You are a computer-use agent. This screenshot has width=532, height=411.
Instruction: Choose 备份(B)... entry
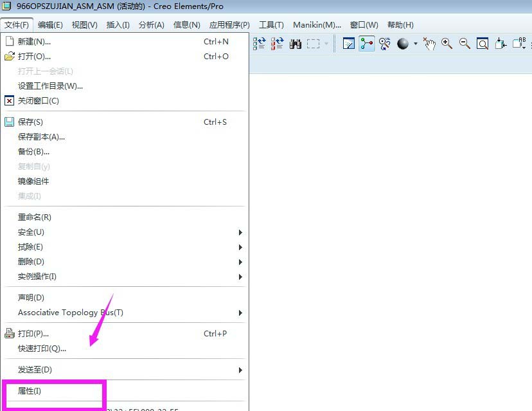tap(125, 152)
